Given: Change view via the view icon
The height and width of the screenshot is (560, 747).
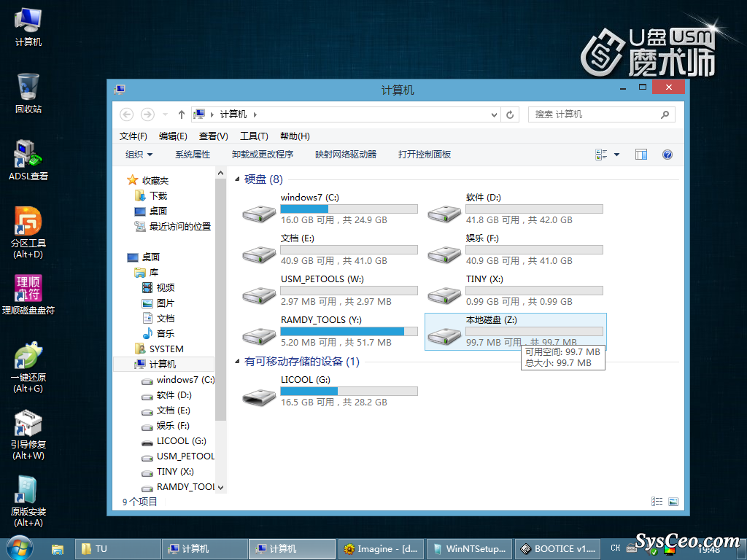Looking at the screenshot, I should coord(601,155).
